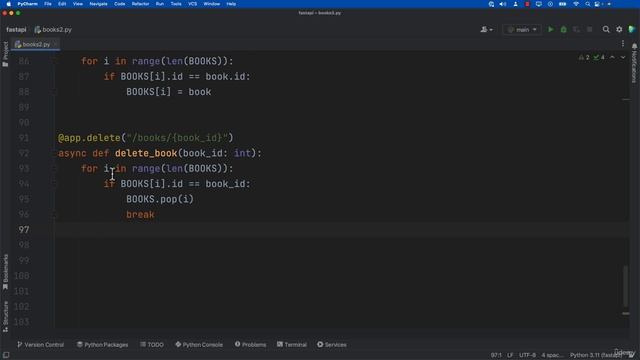The height and width of the screenshot is (360, 640).
Task: Open the Version Control tool window
Action: coord(40,344)
